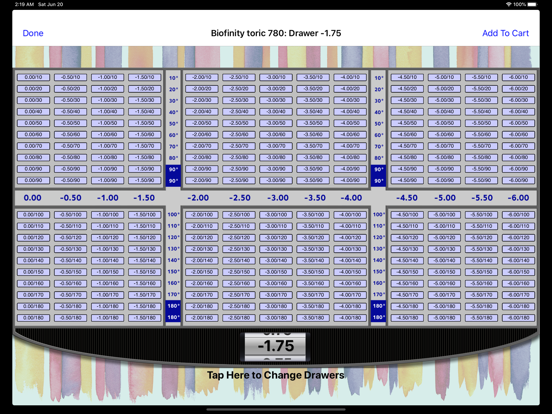Click the -0.50 column header
This screenshot has height=414, width=552.
pyautogui.click(x=70, y=198)
